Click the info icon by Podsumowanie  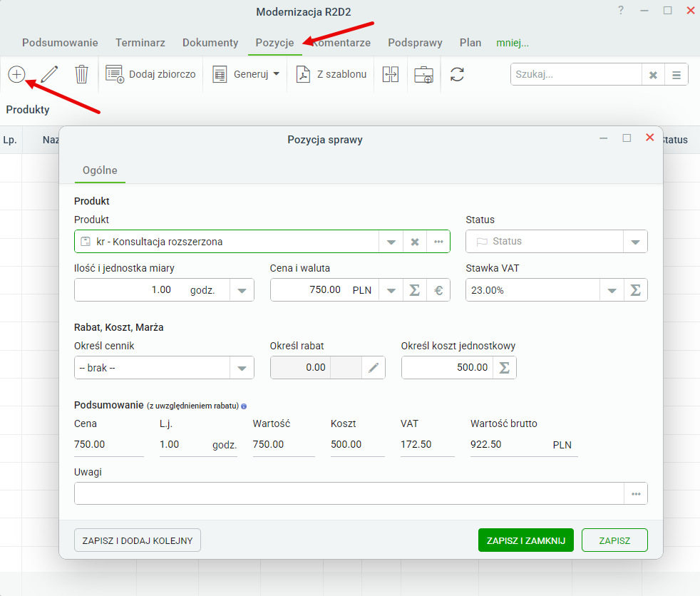(x=244, y=406)
